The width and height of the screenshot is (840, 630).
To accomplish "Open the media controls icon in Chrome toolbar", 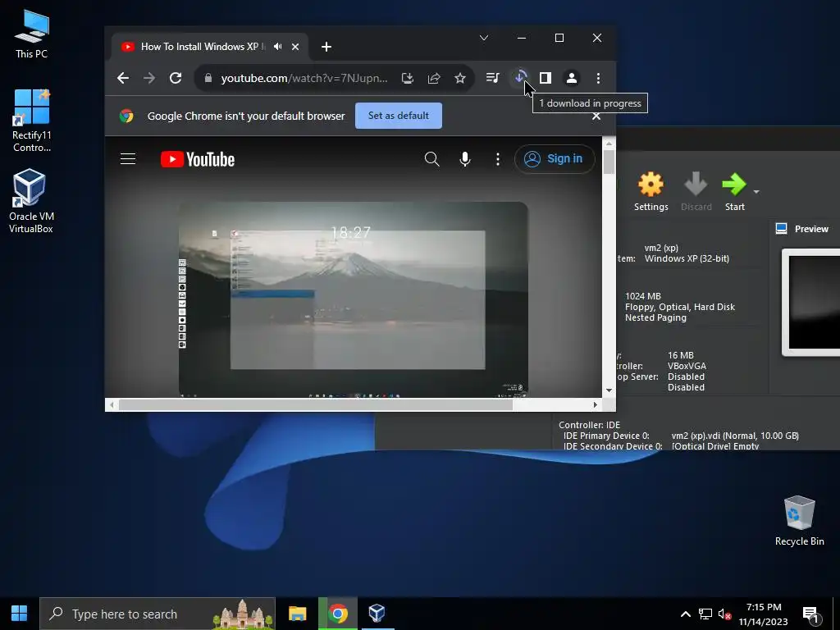I will (493, 78).
